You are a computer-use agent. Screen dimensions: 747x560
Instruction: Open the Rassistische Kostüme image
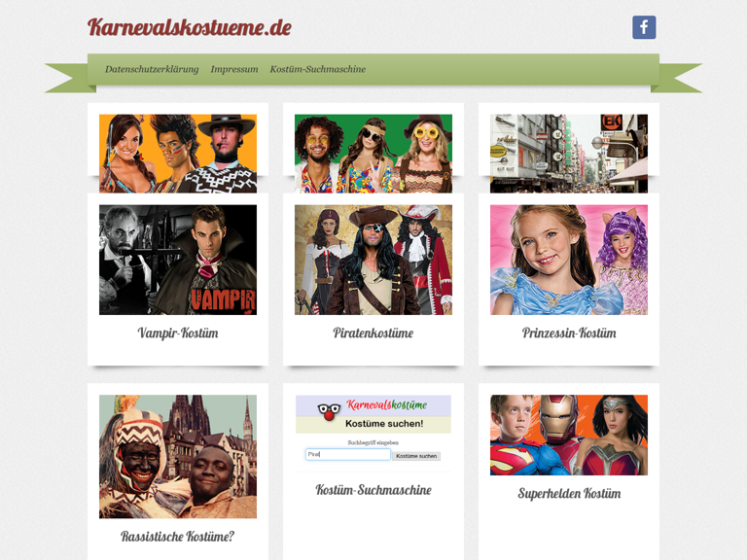tap(178, 456)
